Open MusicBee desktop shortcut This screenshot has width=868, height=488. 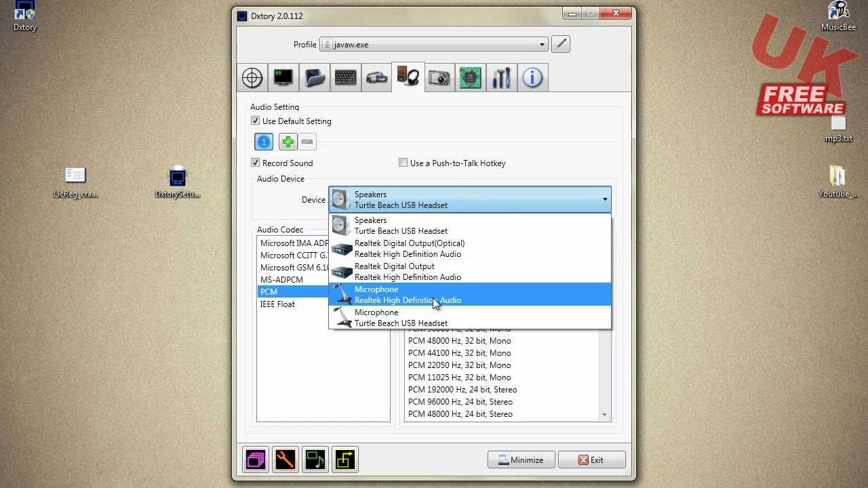pos(839,17)
